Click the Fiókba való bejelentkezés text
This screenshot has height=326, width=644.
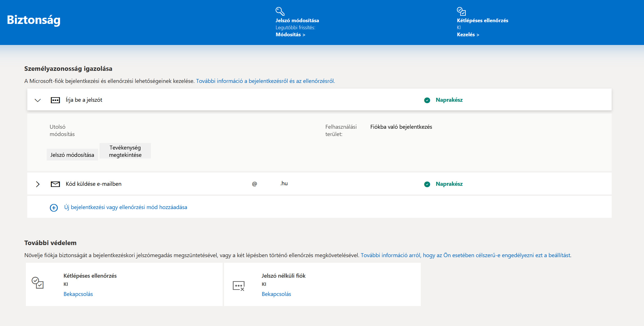[x=401, y=127]
